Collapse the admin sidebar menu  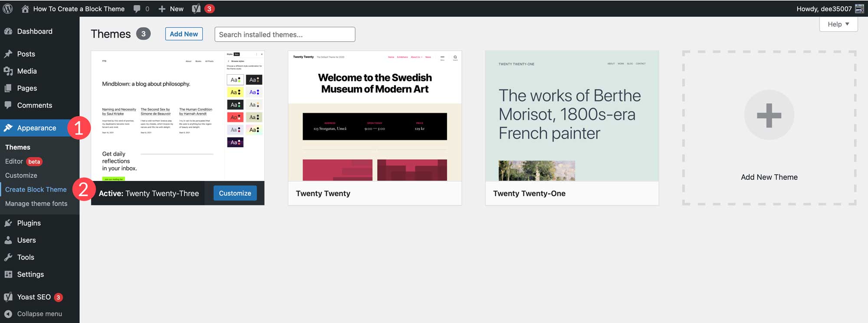pyautogui.click(x=39, y=314)
